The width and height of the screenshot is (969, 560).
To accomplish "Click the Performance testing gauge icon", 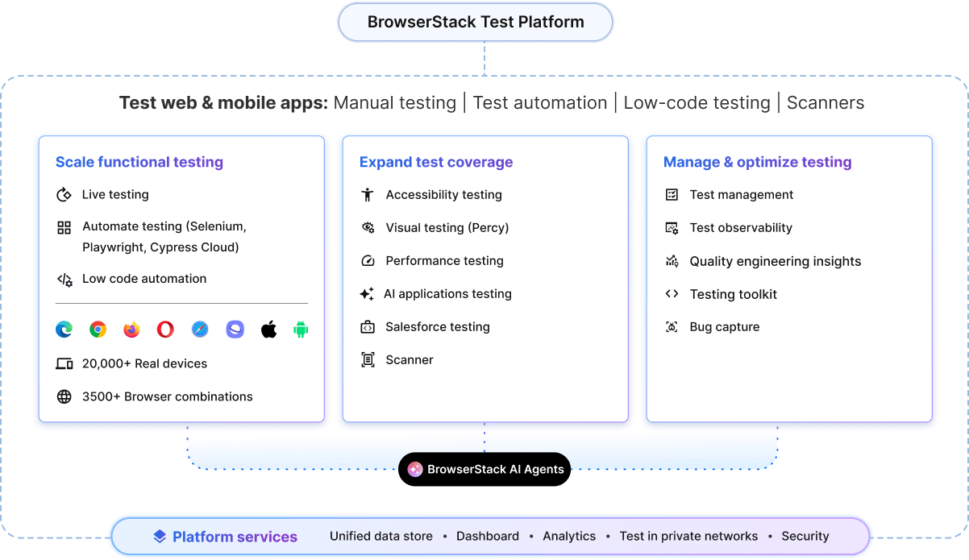I will click(x=368, y=261).
